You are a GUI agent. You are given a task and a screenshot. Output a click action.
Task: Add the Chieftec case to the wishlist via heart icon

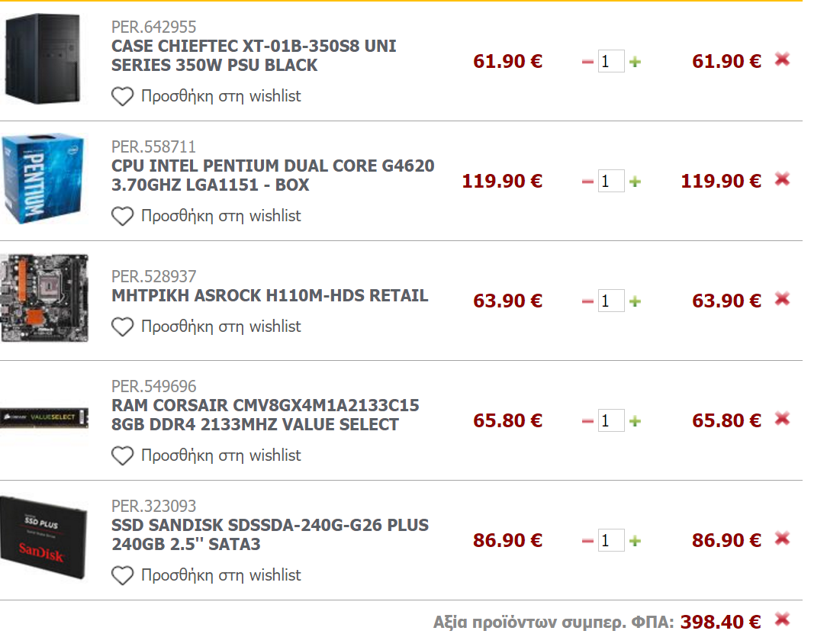pos(123,96)
